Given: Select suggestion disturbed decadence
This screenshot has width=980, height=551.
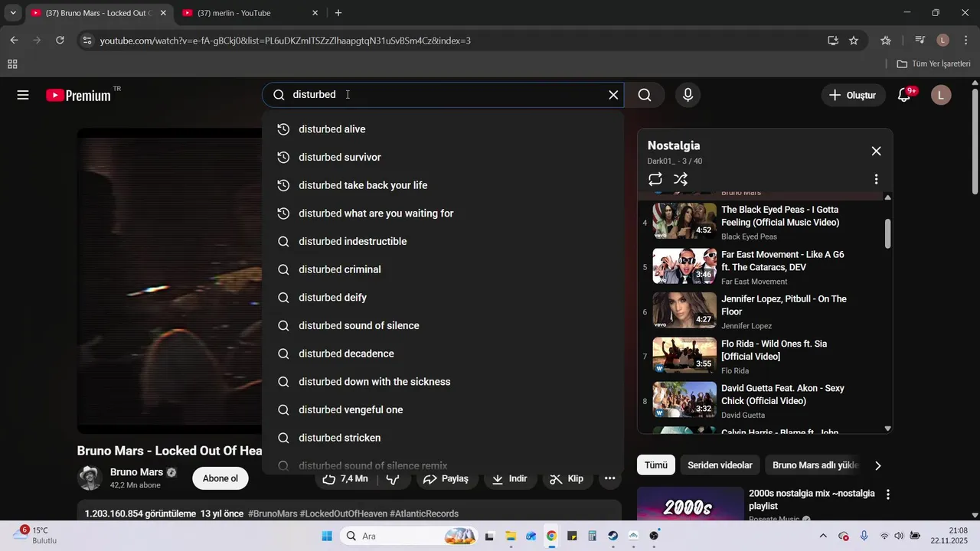Looking at the screenshot, I should pos(443,354).
